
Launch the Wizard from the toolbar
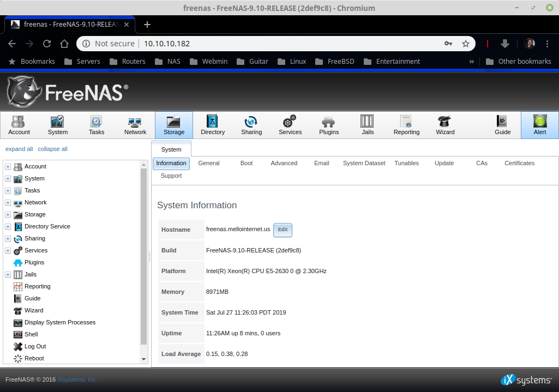[x=445, y=125]
